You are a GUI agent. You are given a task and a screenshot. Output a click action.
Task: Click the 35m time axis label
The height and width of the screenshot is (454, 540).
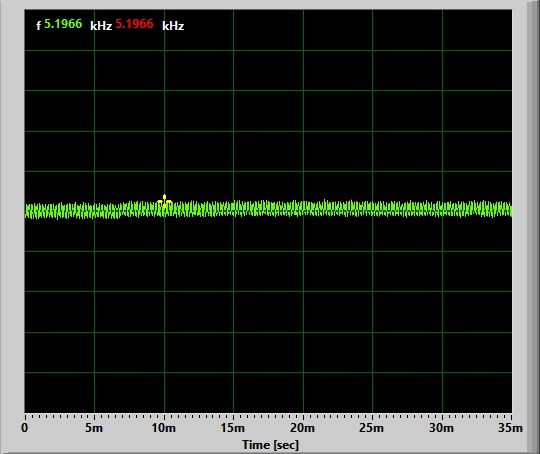point(510,428)
